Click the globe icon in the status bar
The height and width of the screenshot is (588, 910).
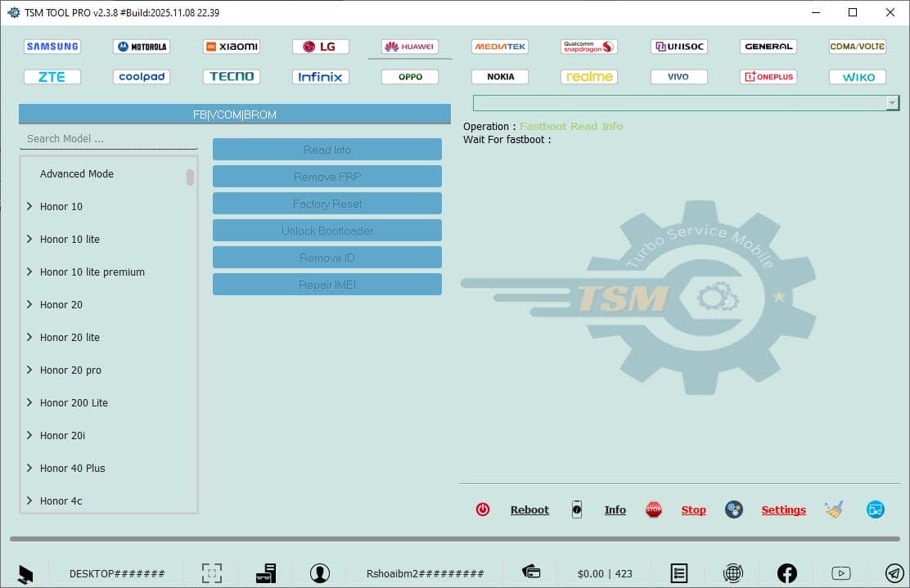(x=733, y=572)
